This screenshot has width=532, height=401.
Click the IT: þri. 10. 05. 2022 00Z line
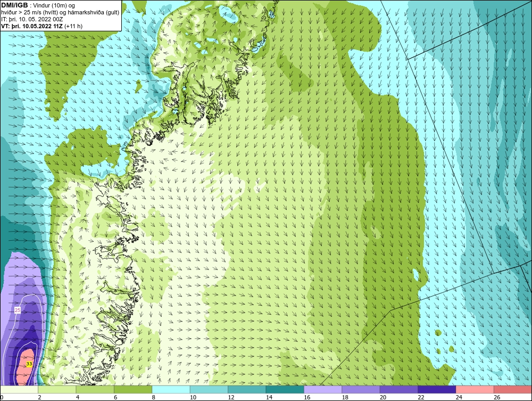tap(32, 19)
